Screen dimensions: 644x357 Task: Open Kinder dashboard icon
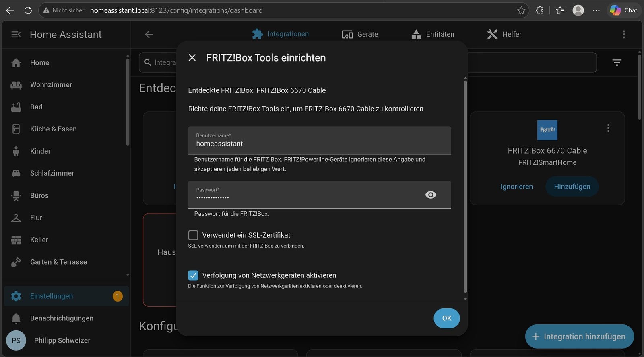point(16,151)
